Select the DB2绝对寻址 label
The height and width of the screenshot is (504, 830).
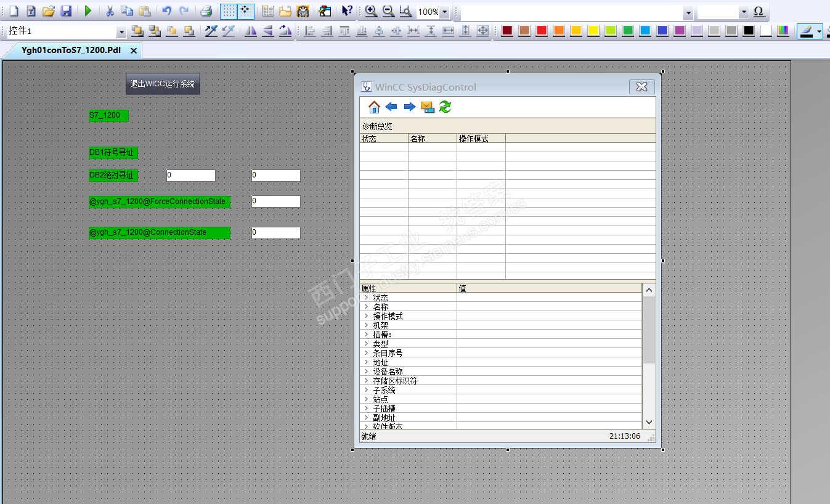coord(113,176)
